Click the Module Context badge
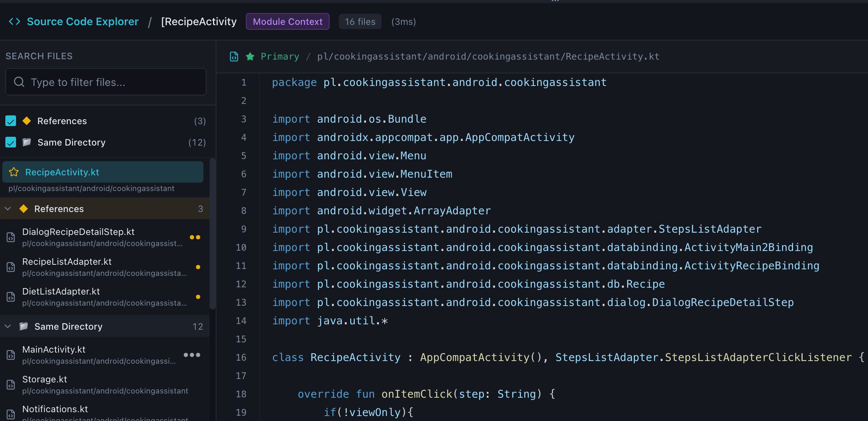This screenshot has width=868, height=421. point(287,21)
